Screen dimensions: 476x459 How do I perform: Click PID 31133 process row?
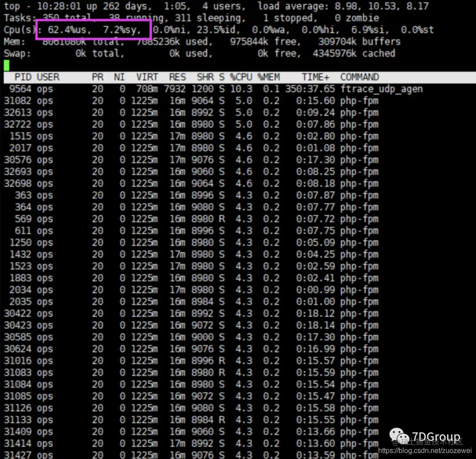coord(191,420)
